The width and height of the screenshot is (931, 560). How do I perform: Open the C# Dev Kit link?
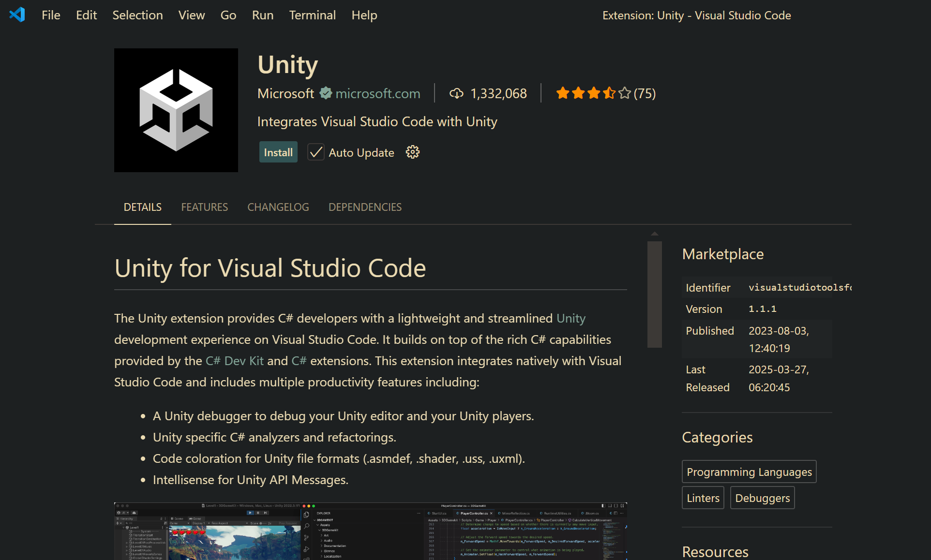[235, 361]
